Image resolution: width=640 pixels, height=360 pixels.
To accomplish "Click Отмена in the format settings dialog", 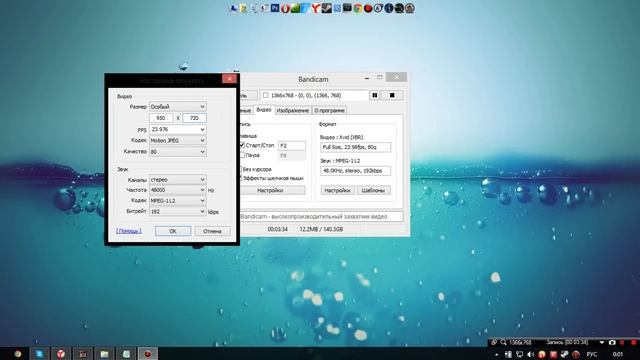I will click(212, 231).
